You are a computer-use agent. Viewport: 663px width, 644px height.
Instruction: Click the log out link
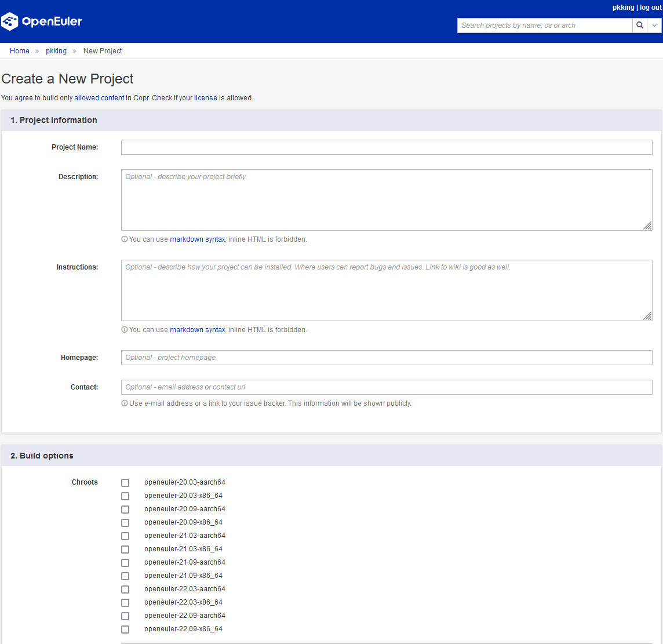pyautogui.click(x=650, y=8)
